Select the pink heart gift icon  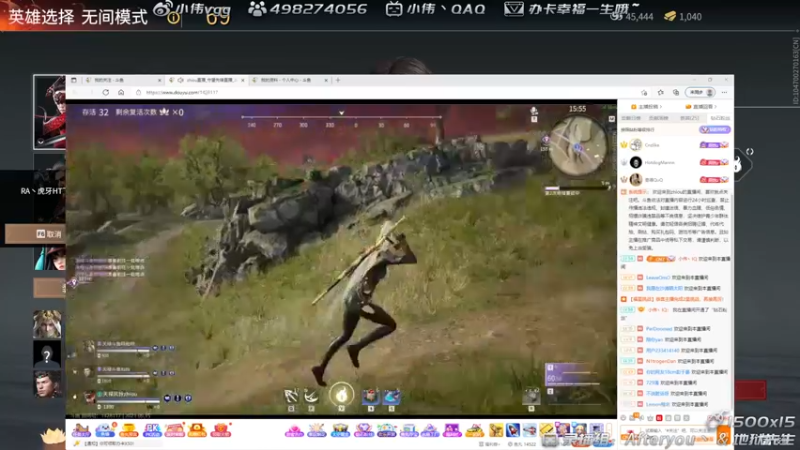pyautogui.click(x=294, y=431)
